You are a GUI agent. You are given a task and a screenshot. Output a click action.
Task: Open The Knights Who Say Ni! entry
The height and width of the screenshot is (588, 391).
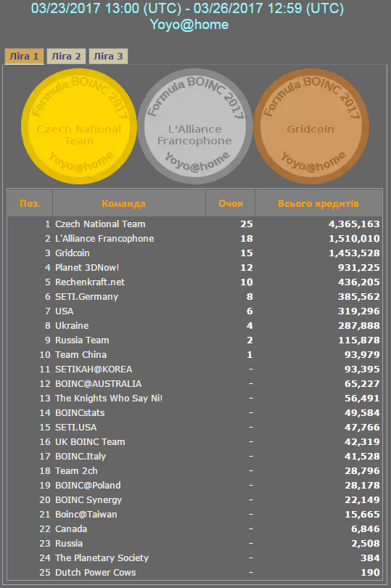coord(109,399)
